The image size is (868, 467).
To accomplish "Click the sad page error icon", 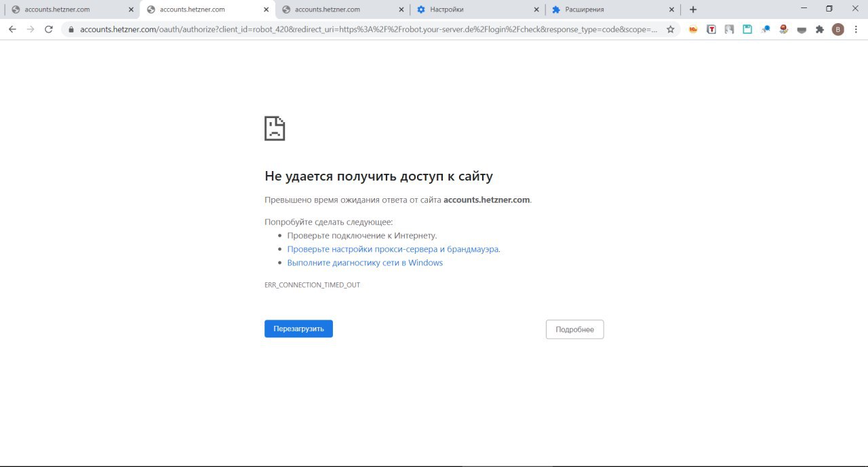I will 275,128.
